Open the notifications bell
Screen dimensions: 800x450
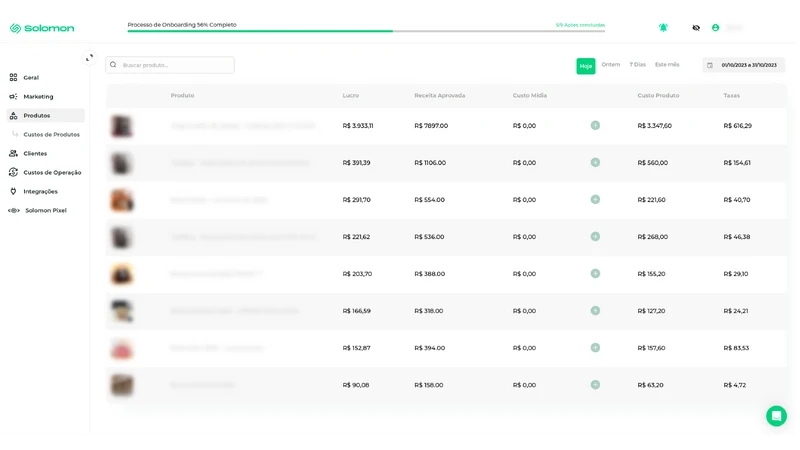663,28
